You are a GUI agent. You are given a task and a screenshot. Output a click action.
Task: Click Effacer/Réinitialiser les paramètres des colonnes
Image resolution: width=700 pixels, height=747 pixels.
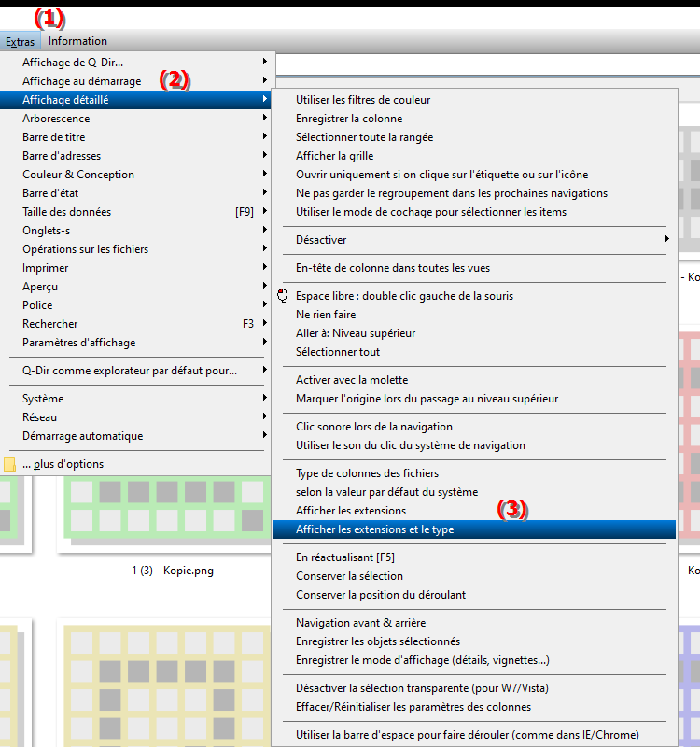(474, 707)
